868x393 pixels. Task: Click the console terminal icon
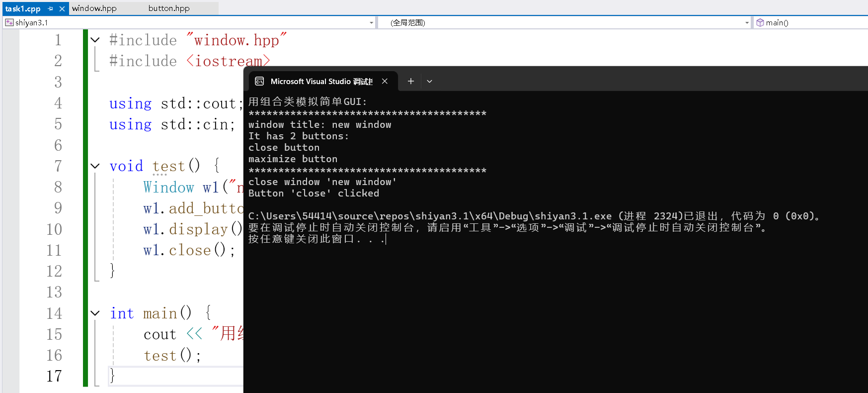point(259,81)
